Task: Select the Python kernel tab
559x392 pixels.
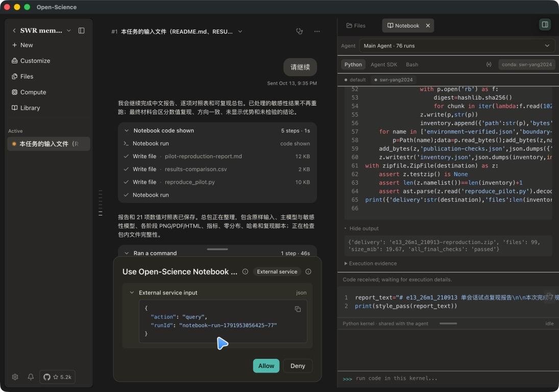Action: point(353,64)
